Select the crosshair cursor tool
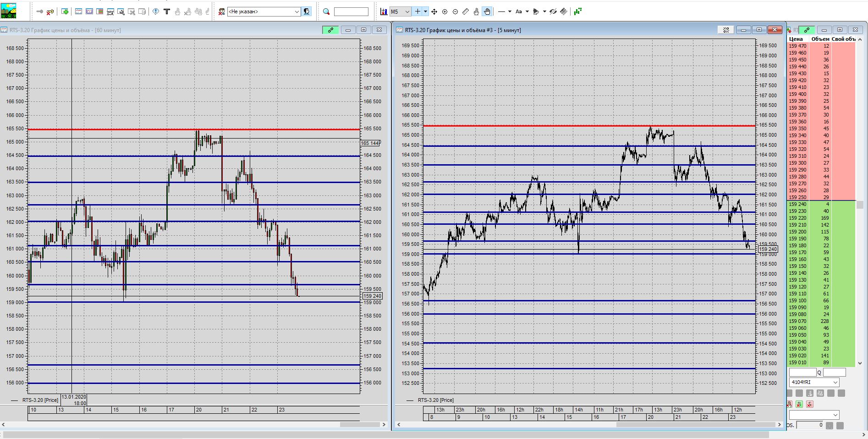 tap(418, 11)
